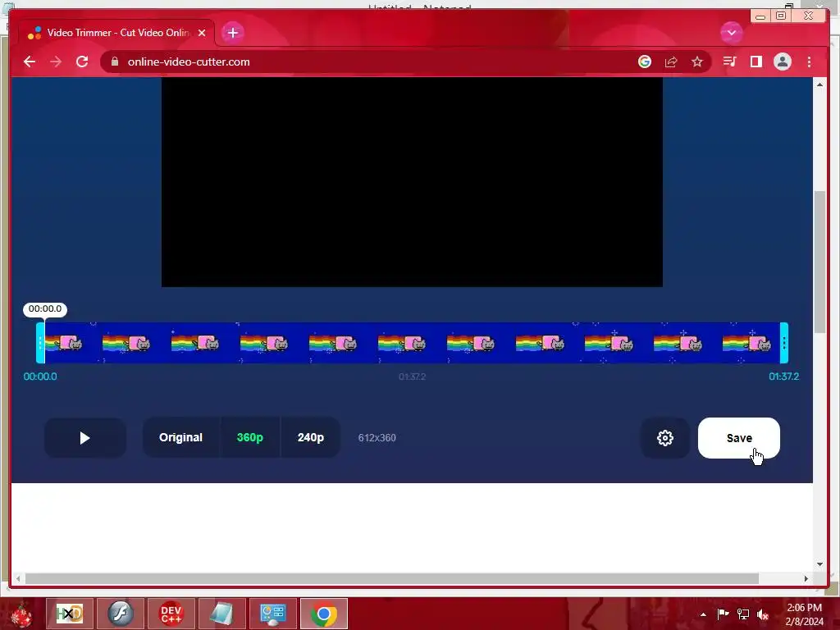Play the video with the play button
This screenshot has width=840, height=630.
click(84, 438)
